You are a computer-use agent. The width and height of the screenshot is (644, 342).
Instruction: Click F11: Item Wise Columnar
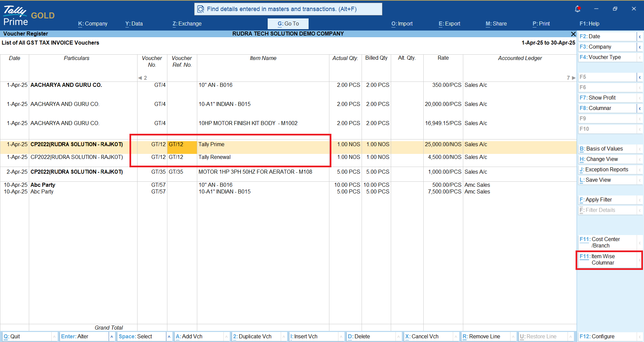pyautogui.click(x=607, y=260)
